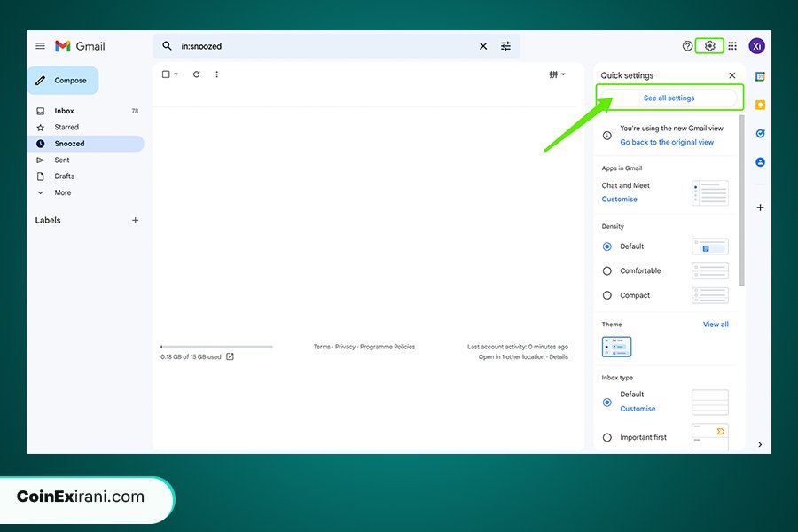
Task: Click Compose to write an email
Action: (63, 81)
